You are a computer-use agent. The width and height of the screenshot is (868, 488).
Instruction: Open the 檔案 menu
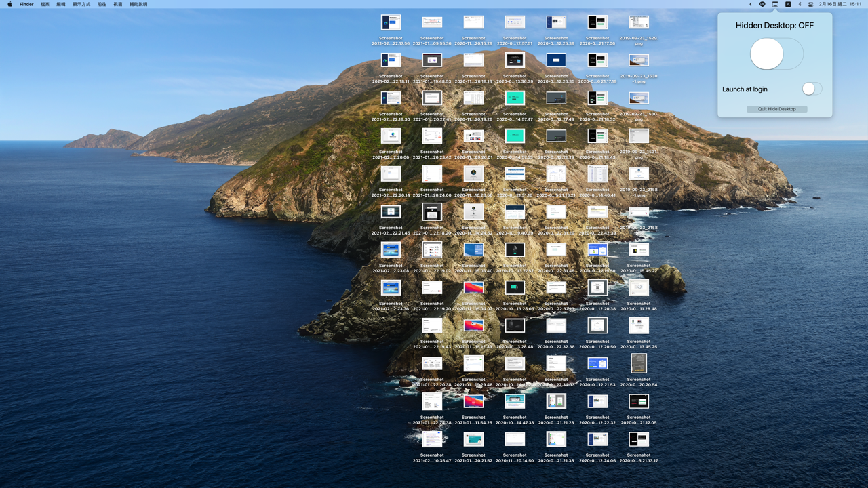coord(45,4)
